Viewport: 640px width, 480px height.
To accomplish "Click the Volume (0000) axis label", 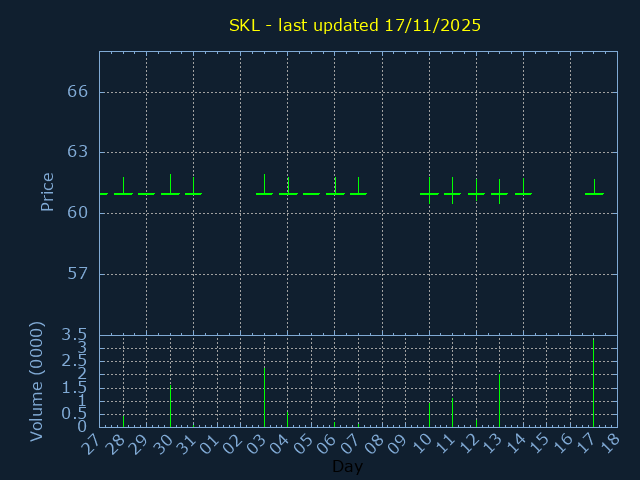I will [37, 381].
